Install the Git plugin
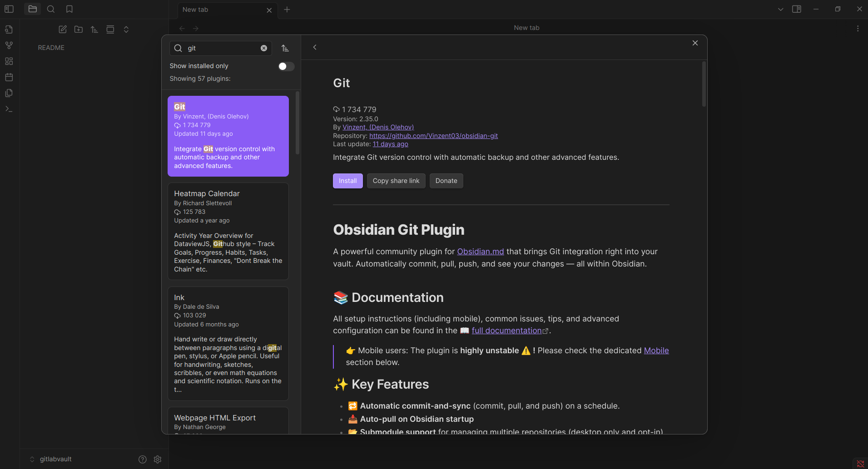This screenshot has height=469, width=868. click(348, 181)
